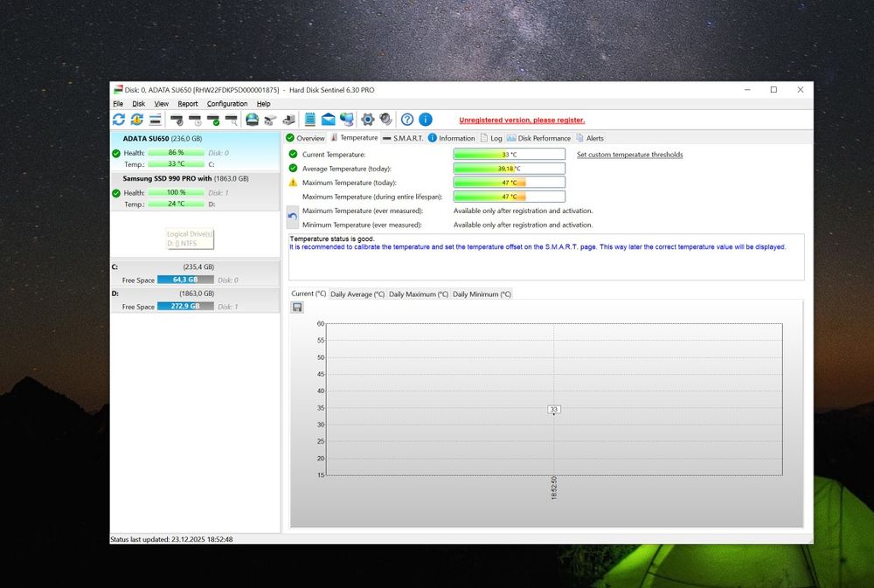Click 'Unregistered version, please register.' link
This screenshot has height=588, width=874.
(522, 120)
